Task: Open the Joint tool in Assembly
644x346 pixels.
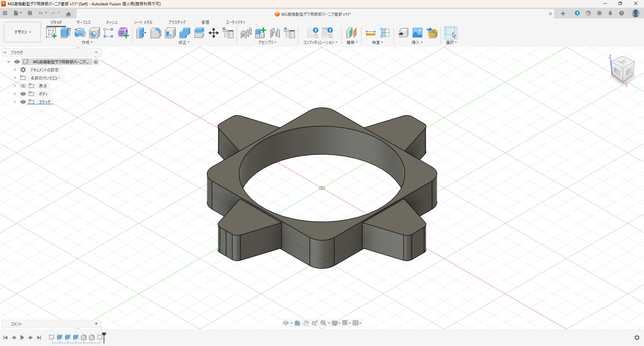Action: 246,33
